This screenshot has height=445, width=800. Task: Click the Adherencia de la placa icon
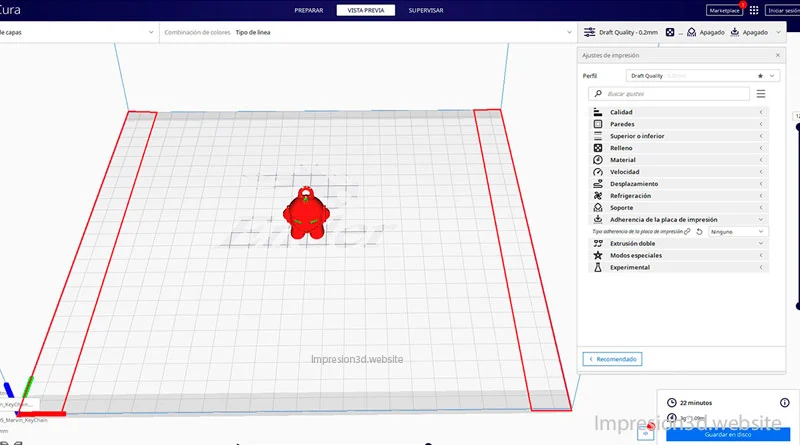(598, 219)
